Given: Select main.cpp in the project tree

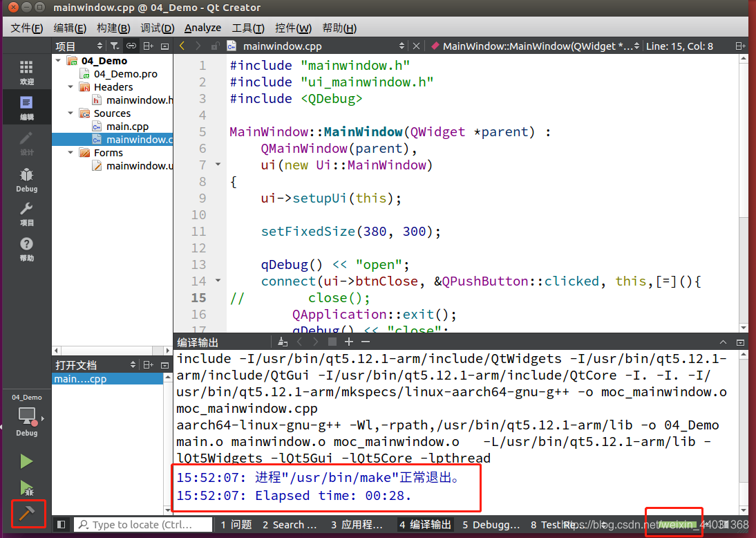Looking at the screenshot, I should click(127, 127).
